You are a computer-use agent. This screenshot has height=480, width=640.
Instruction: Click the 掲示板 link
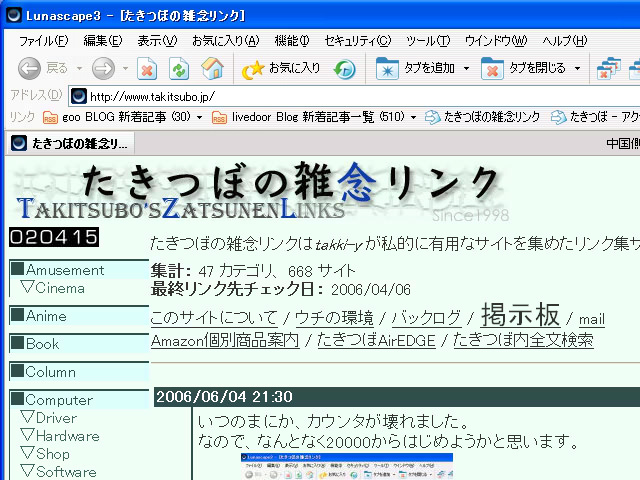click(x=520, y=316)
